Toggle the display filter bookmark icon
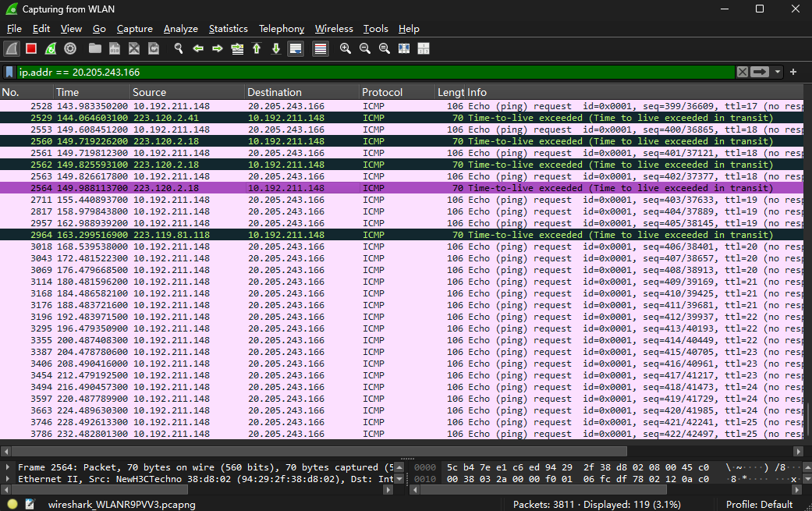 pyautogui.click(x=9, y=72)
